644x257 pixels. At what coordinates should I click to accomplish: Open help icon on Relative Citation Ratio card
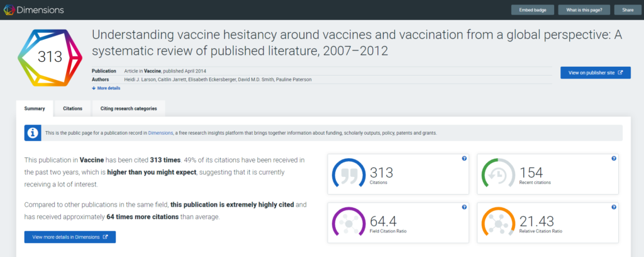(614, 207)
